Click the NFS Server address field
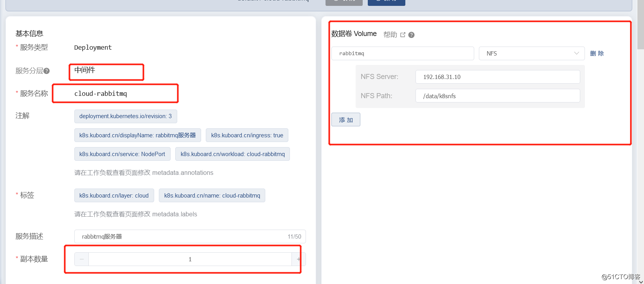The height and width of the screenshot is (284, 644). point(498,77)
